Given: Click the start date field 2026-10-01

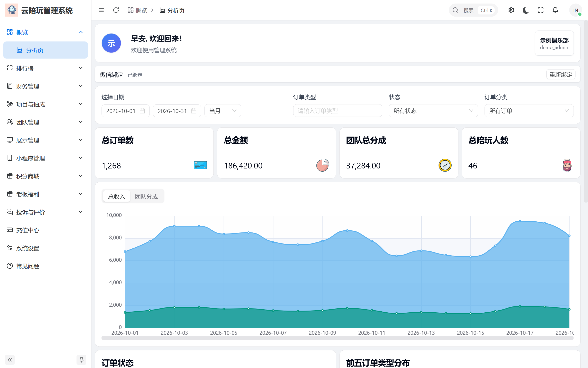Looking at the screenshot, I should [x=125, y=111].
